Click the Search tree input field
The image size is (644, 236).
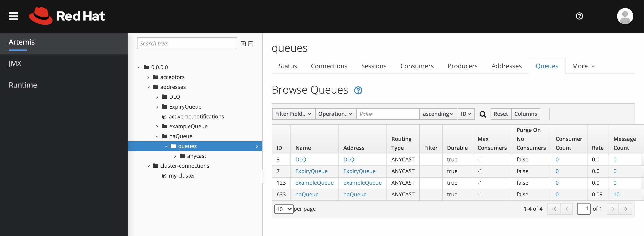coord(187,43)
